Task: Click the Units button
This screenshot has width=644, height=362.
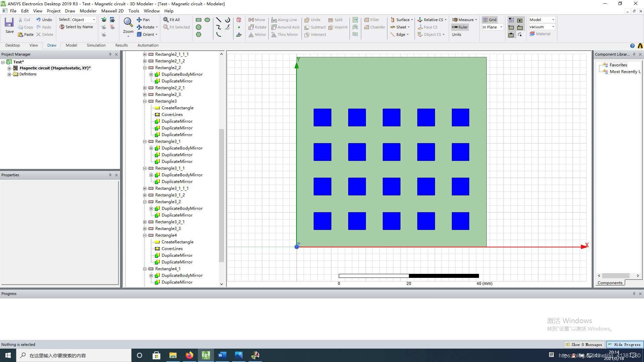Action: pyautogui.click(x=457, y=35)
